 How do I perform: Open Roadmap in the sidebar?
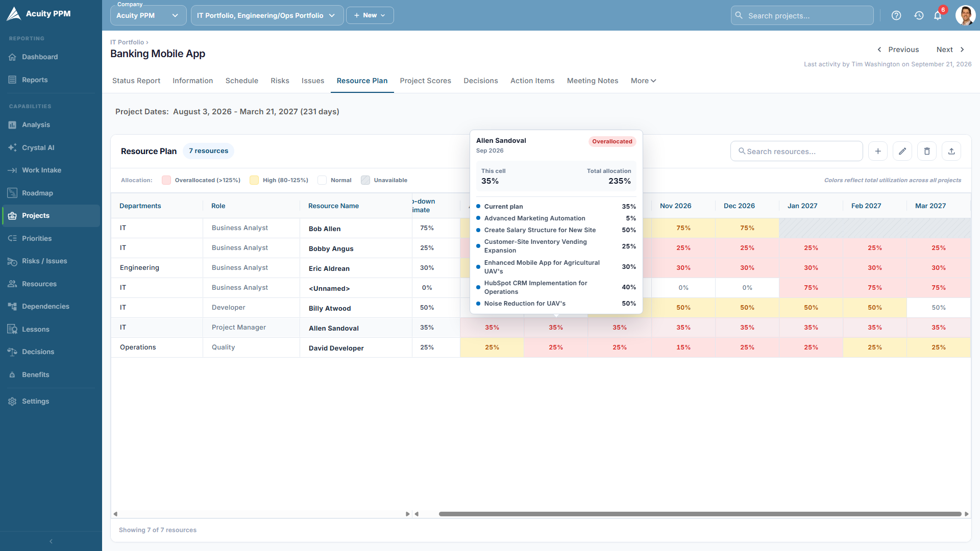pyautogui.click(x=51, y=193)
